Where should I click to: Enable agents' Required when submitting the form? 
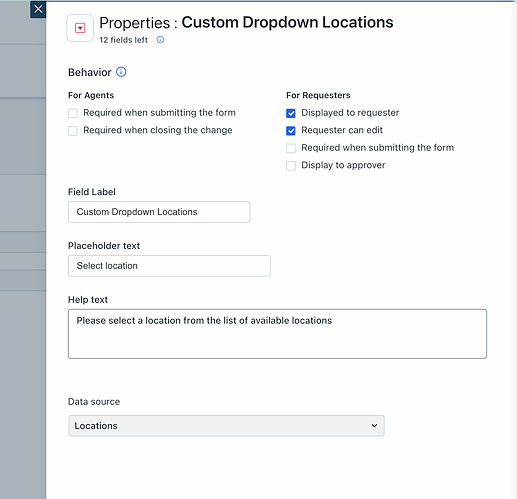click(x=73, y=113)
